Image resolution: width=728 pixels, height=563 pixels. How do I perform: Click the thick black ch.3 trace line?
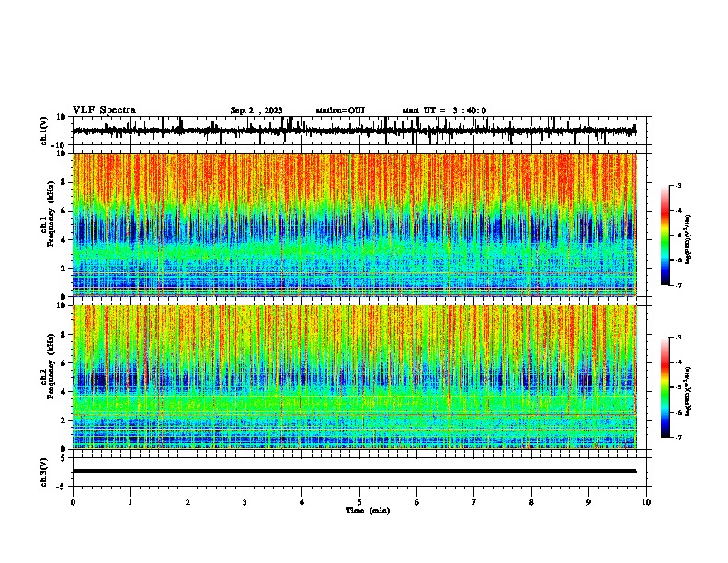[x=355, y=471]
